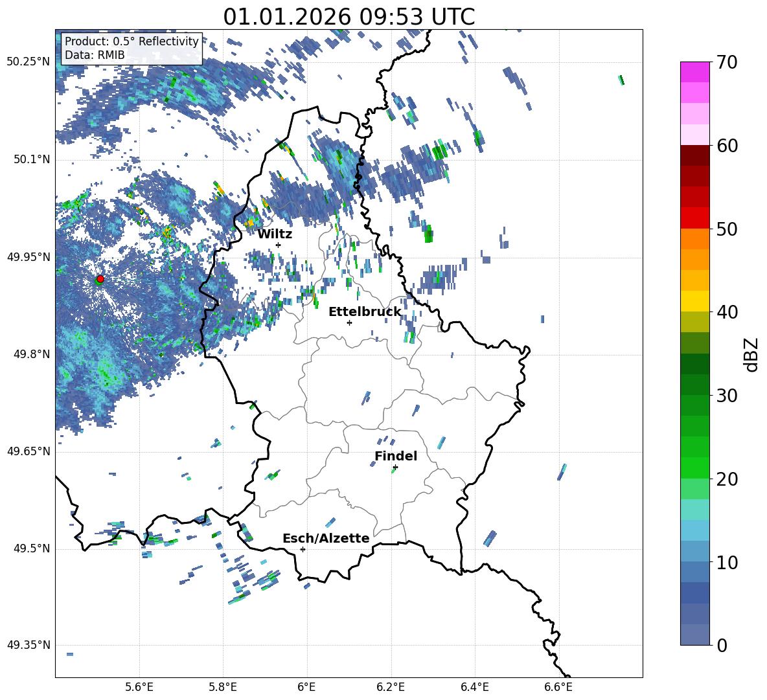The height and width of the screenshot is (700, 767).
Task: Click the 6.2°E longitude label
Action: pyautogui.click(x=391, y=688)
